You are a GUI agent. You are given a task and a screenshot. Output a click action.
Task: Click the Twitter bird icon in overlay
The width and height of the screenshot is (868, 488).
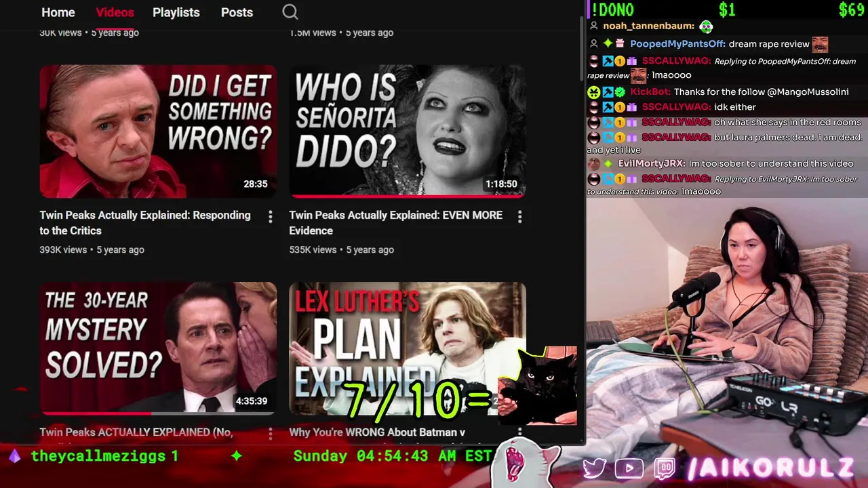(x=594, y=468)
